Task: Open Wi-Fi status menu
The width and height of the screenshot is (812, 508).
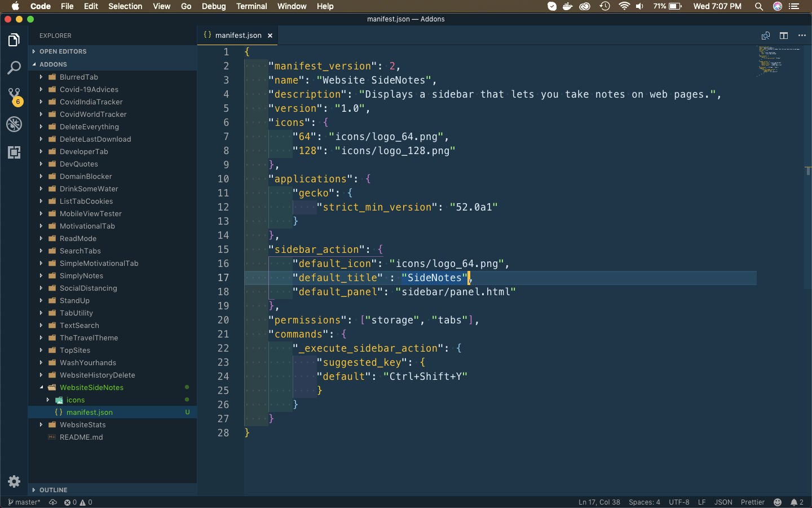Action: [x=624, y=6]
